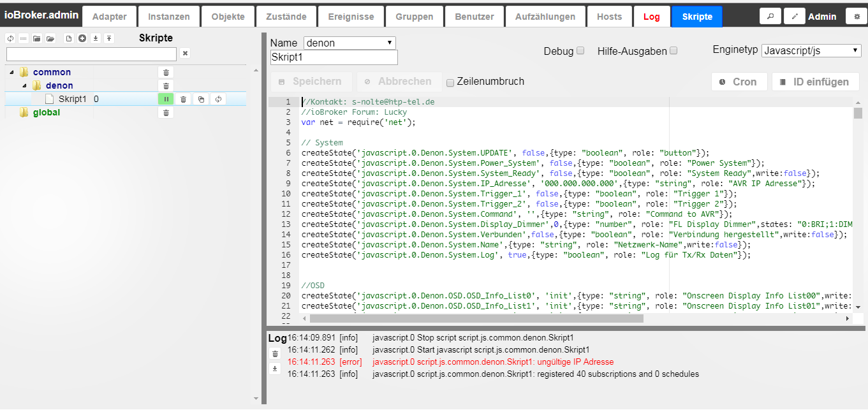The image size is (868, 410).
Task: Create a new script with the page icon
Action: click(x=69, y=38)
